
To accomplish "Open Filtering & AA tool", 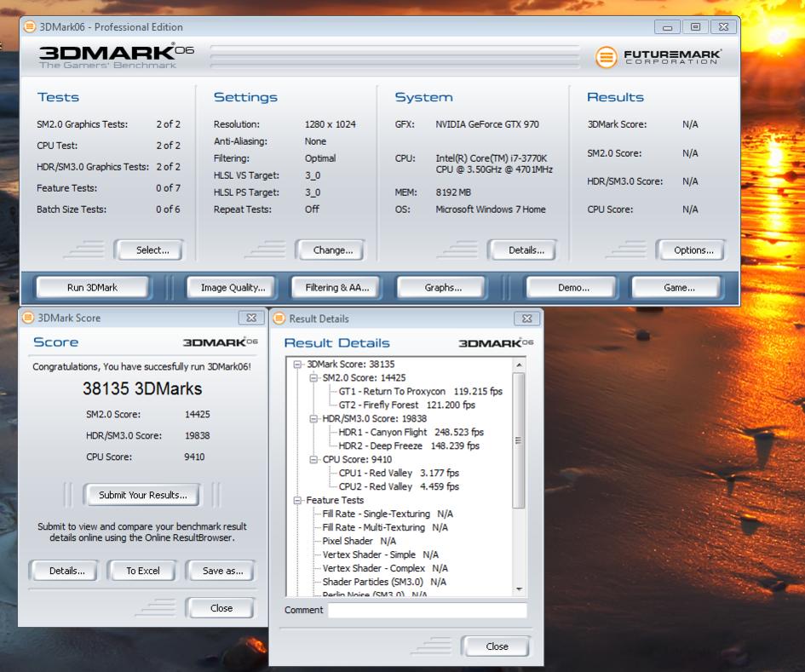I will [x=336, y=288].
